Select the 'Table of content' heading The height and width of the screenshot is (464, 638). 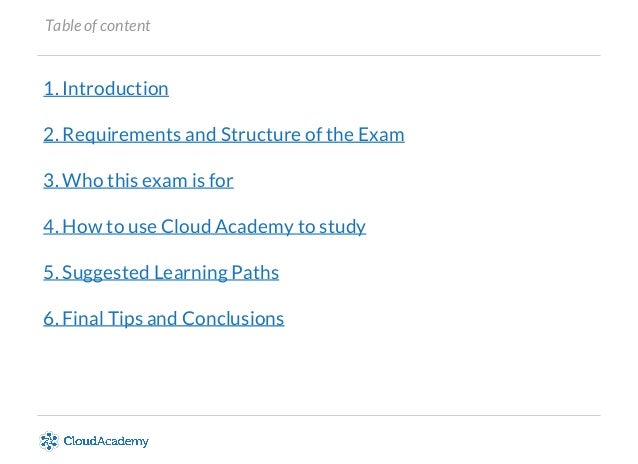tap(98, 26)
